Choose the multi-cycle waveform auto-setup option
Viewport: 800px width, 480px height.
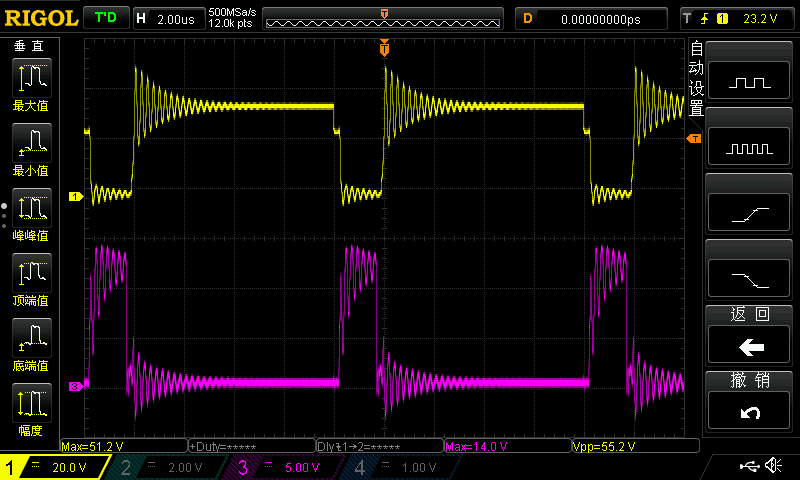(749, 146)
